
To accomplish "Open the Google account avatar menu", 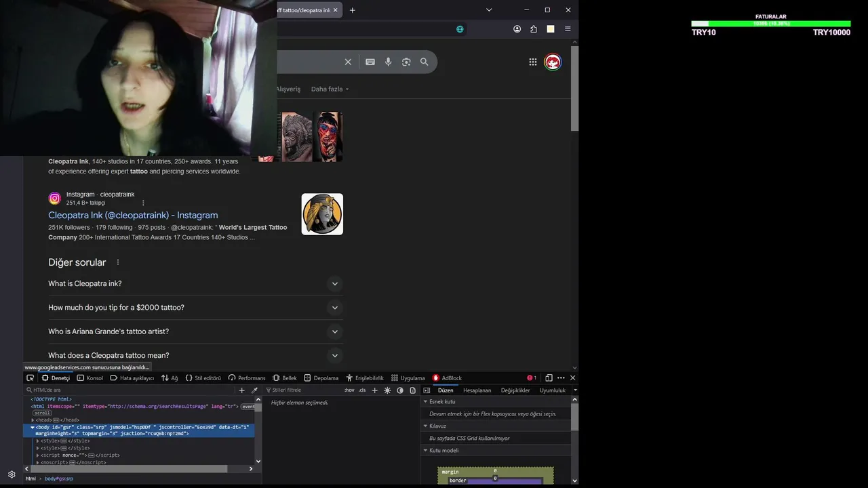I will tap(553, 62).
